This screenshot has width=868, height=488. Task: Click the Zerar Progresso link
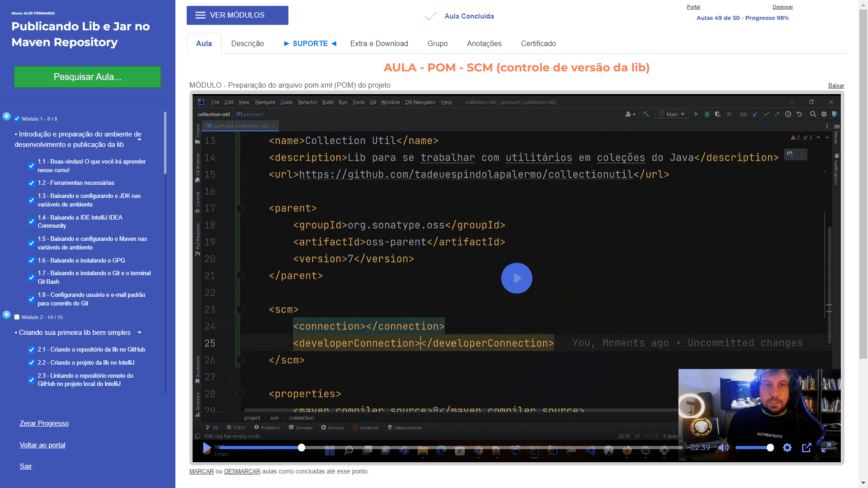coord(44,423)
